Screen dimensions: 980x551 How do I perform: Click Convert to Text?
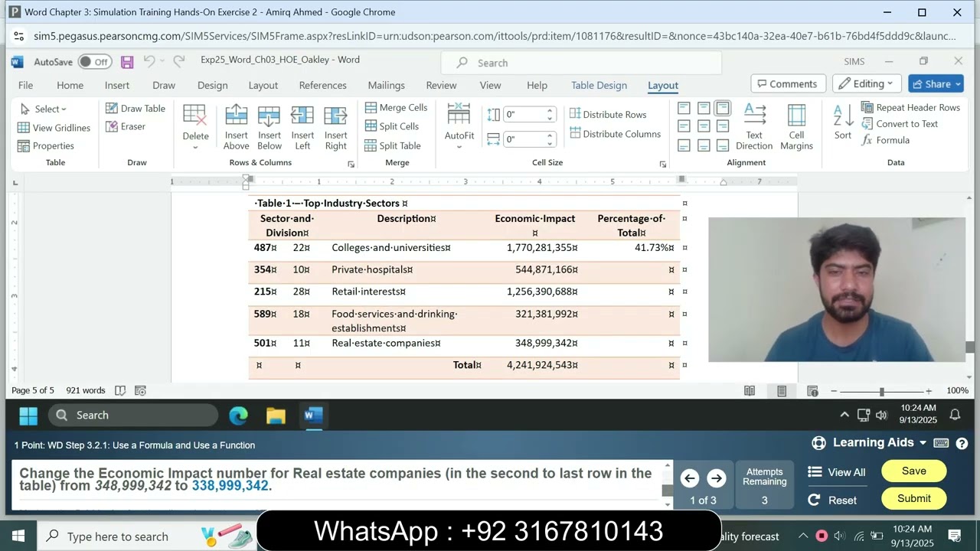[x=900, y=124]
